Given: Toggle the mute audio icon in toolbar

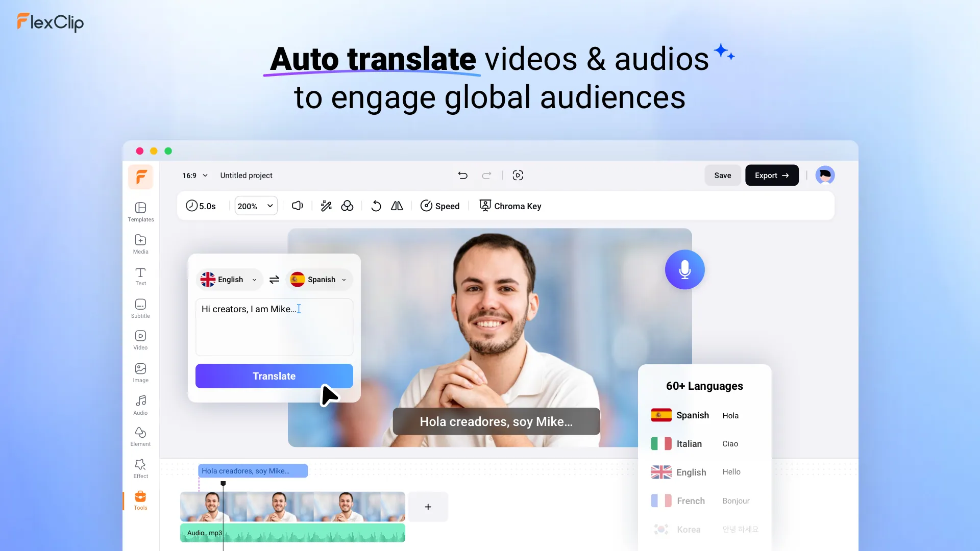Looking at the screenshot, I should click(x=297, y=206).
